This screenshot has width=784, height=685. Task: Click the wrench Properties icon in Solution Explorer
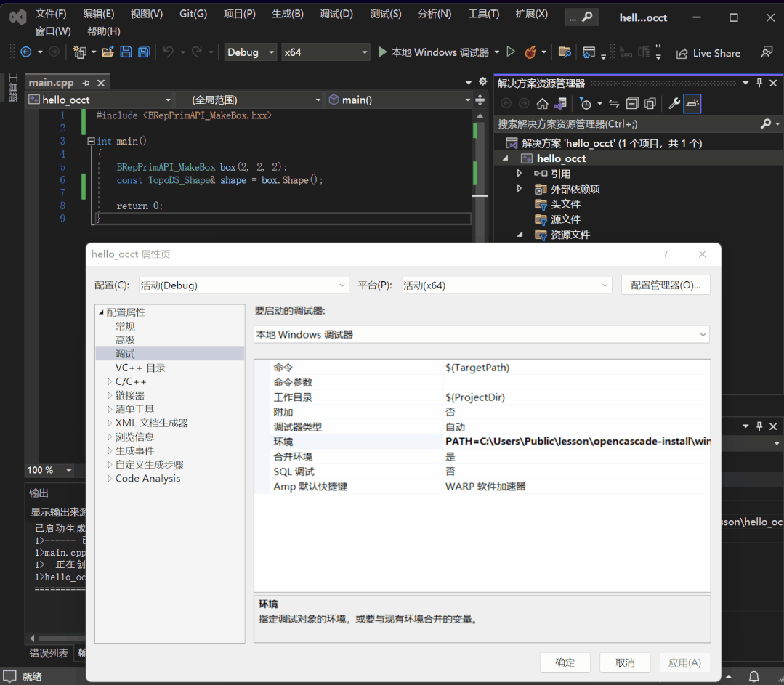point(673,103)
